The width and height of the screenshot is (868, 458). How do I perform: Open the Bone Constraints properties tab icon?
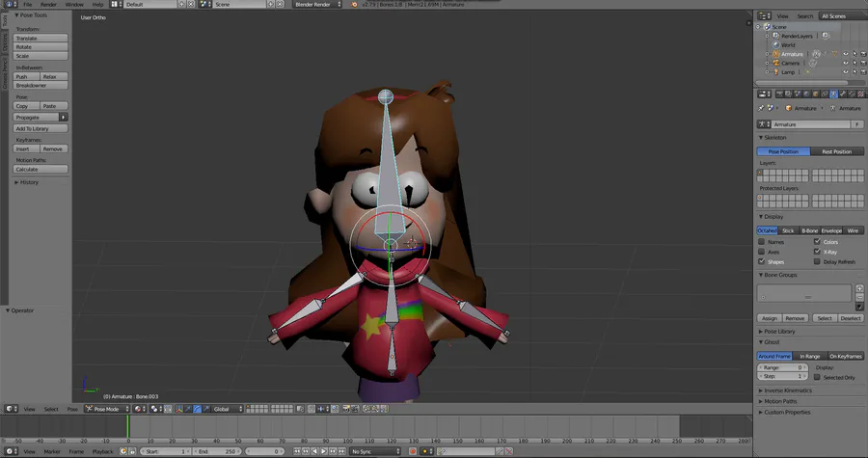(852, 94)
